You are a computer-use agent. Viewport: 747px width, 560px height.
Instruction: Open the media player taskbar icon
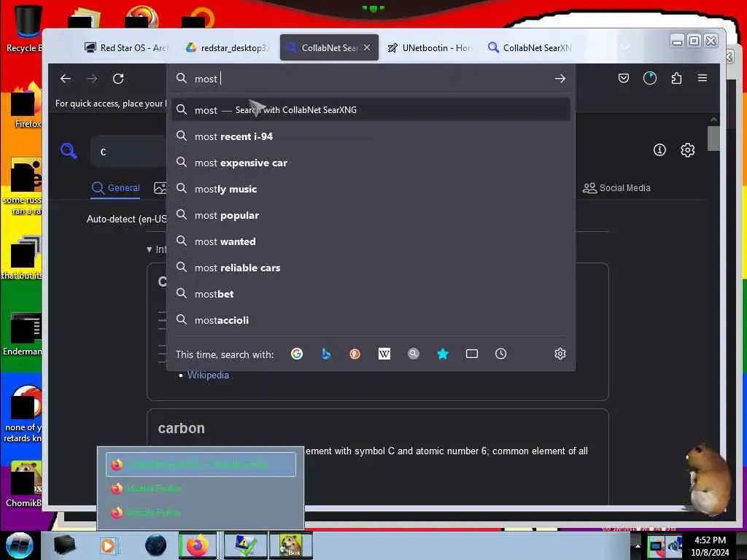point(108,545)
